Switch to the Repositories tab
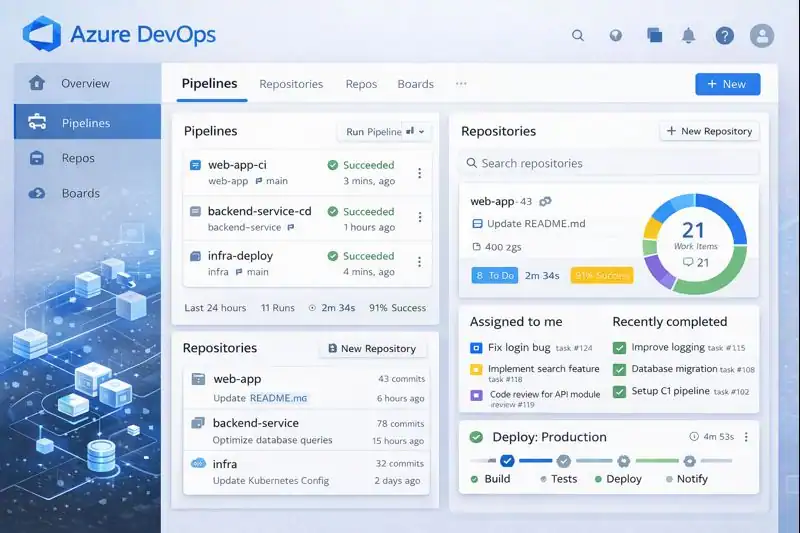 291,84
